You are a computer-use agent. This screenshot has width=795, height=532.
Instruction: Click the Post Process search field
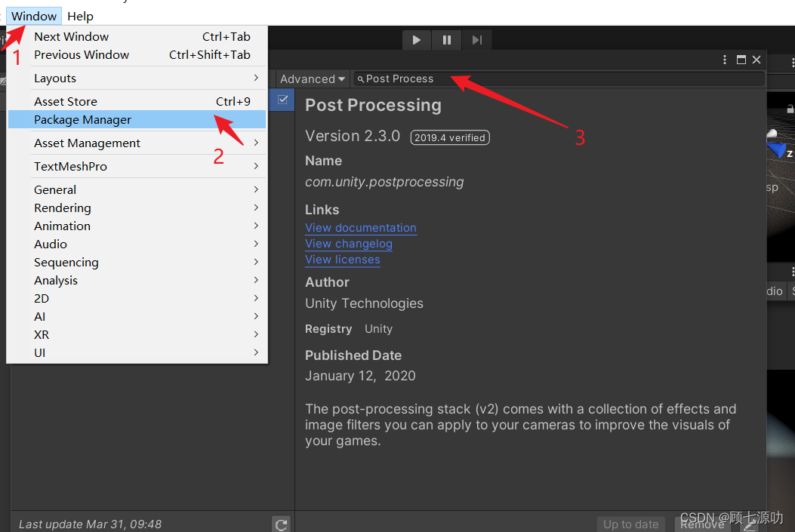559,79
